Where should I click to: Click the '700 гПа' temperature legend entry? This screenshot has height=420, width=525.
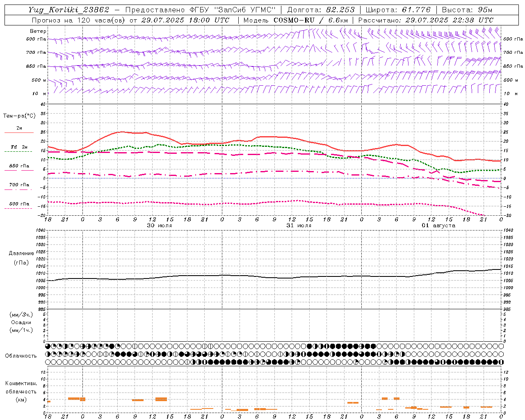tap(19, 185)
